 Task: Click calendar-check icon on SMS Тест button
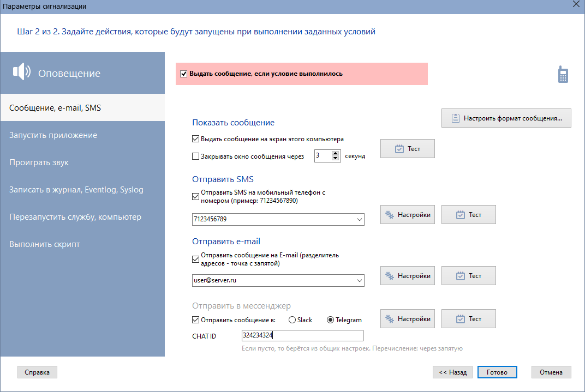pos(461,215)
